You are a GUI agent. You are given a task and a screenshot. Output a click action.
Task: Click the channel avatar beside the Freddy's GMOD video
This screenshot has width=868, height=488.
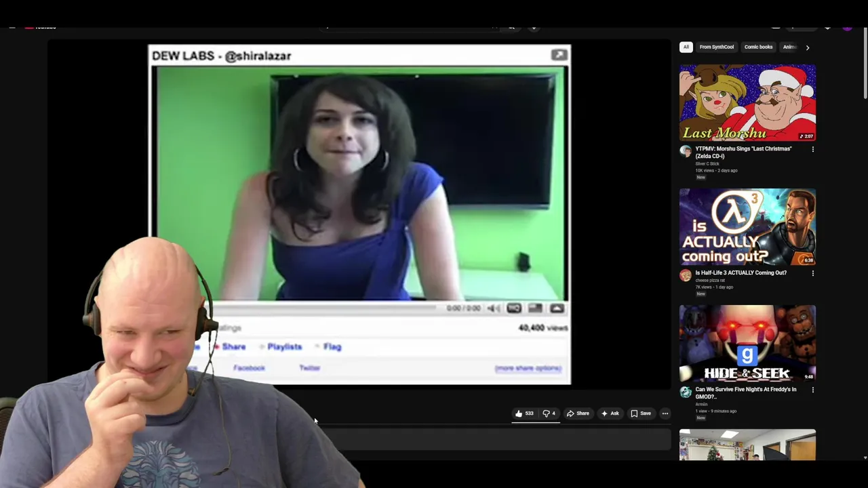click(686, 392)
